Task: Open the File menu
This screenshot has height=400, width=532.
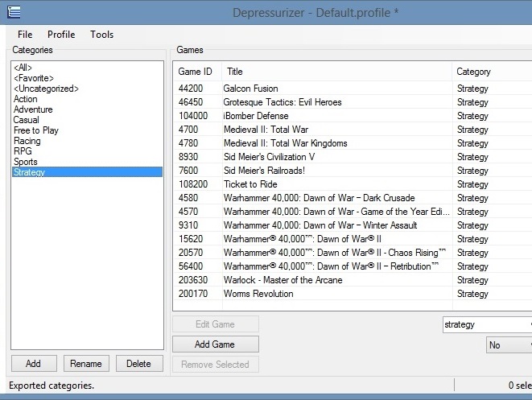Action: [25, 35]
